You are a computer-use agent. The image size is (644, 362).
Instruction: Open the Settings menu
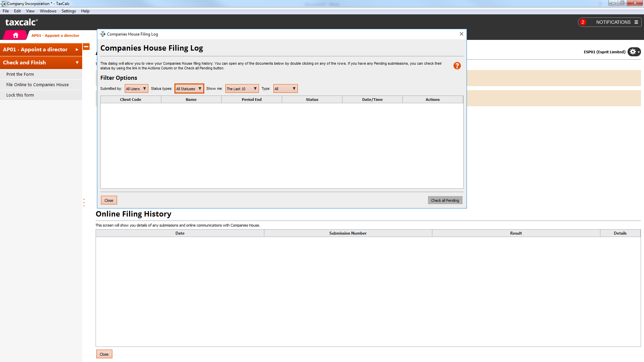pyautogui.click(x=68, y=11)
